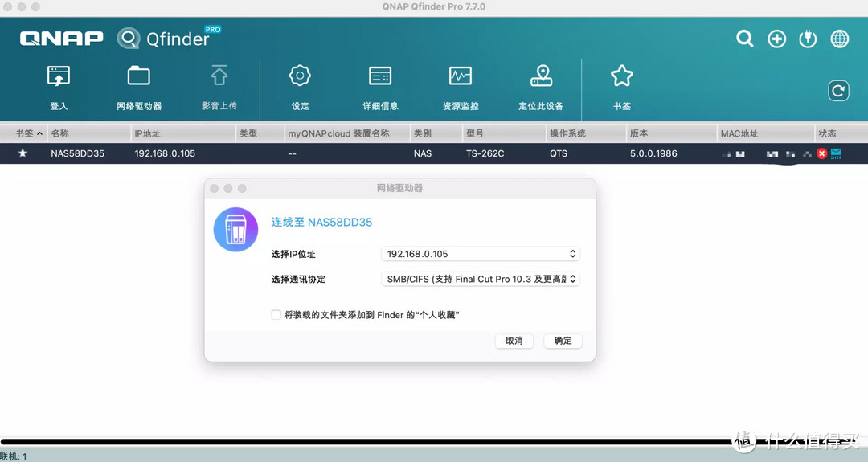This screenshot has width=868, height=462.
Task: Open the 设定 settings gear
Action: pos(300,76)
